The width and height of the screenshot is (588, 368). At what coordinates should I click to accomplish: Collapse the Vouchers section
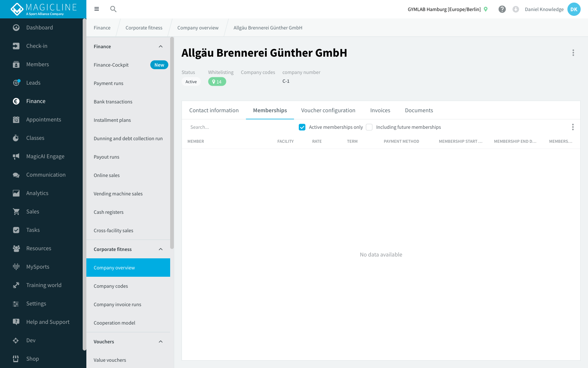click(161, 342)
